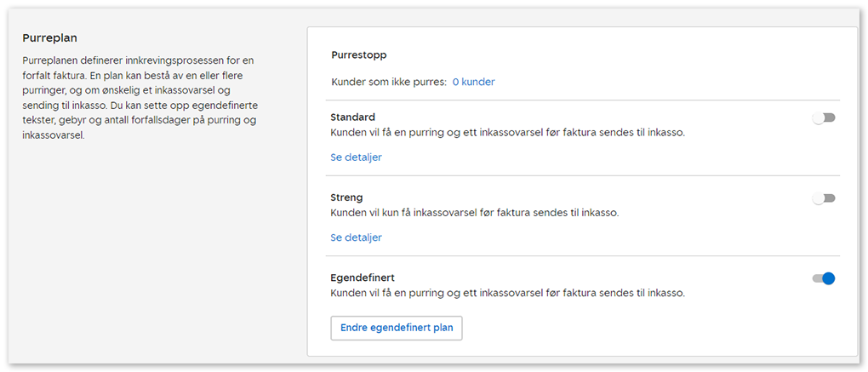Open the '0 kunder' link
This screenshot has width=868, height=372.
pos(473,83)
